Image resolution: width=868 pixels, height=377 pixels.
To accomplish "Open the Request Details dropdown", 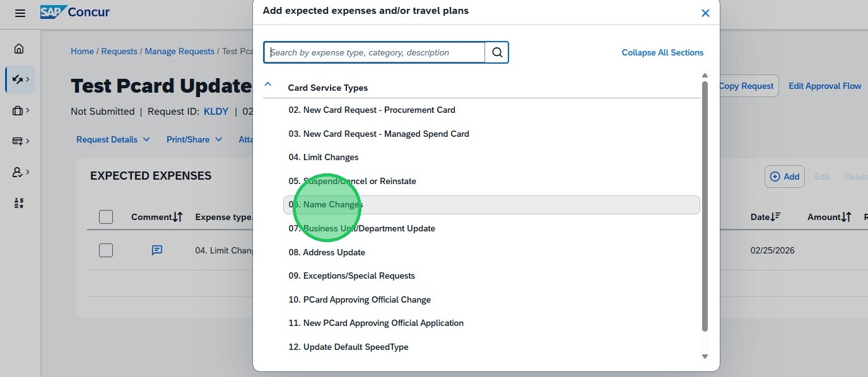I will pyautogui.click(x=113, y=139).
